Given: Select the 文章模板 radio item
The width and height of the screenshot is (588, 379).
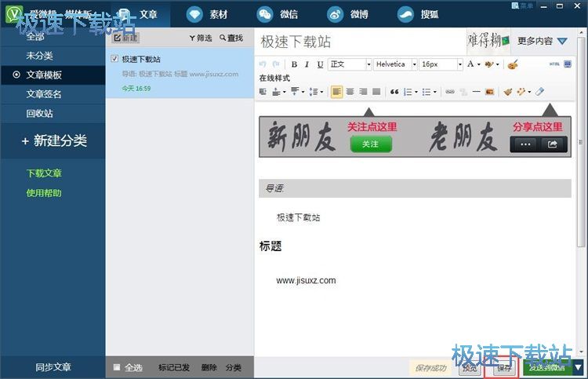Looking at the screenshot, I should (53, 75).
